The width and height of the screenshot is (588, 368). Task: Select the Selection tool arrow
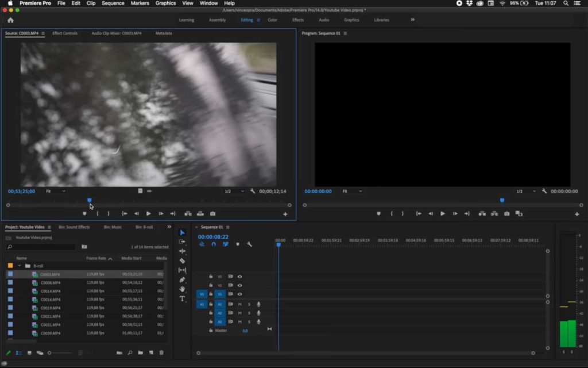click(182, 232)
